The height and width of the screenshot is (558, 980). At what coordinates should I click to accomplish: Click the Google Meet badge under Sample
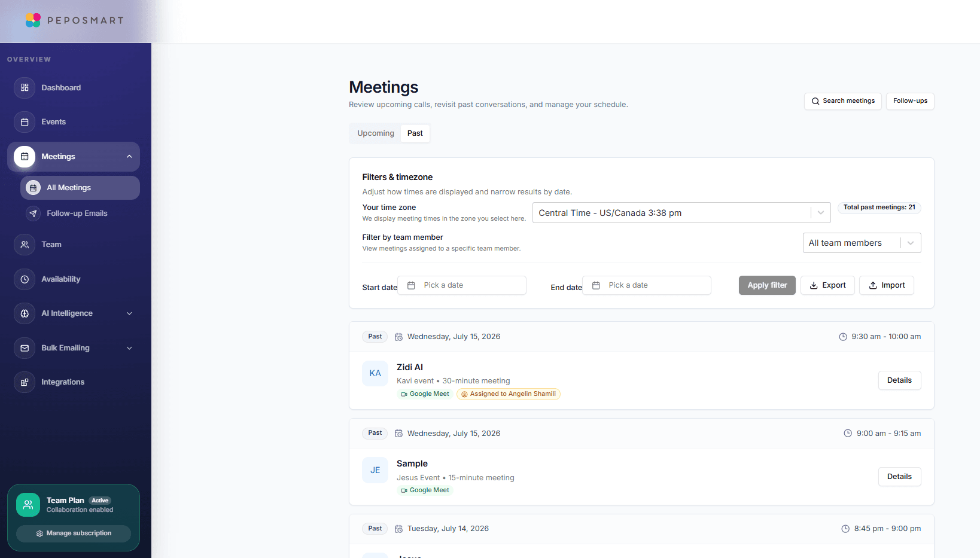pos(425,490)
